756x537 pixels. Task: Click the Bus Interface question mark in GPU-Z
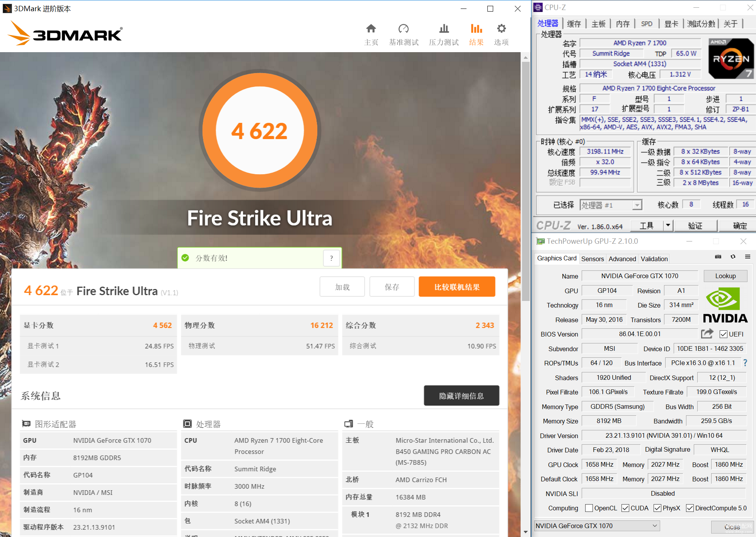[745, 363]
